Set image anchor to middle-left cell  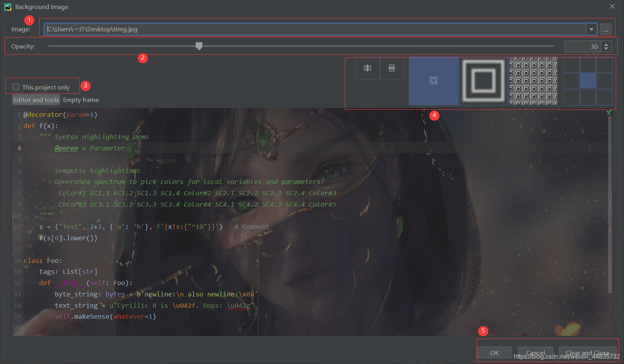pyautogui.click(x=571, y=81)
